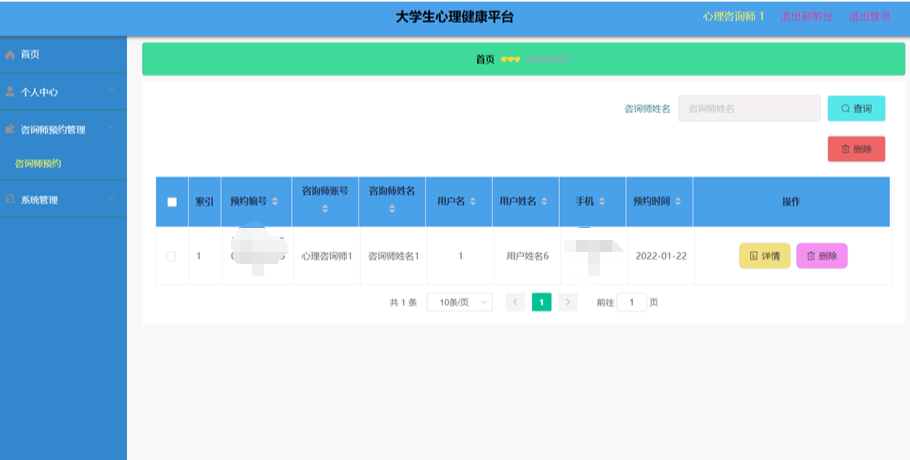Image resolution: width=910 pixels, height=460 pixels.
Task: Check the checkbox for row 1
Action: coord(171,256)
